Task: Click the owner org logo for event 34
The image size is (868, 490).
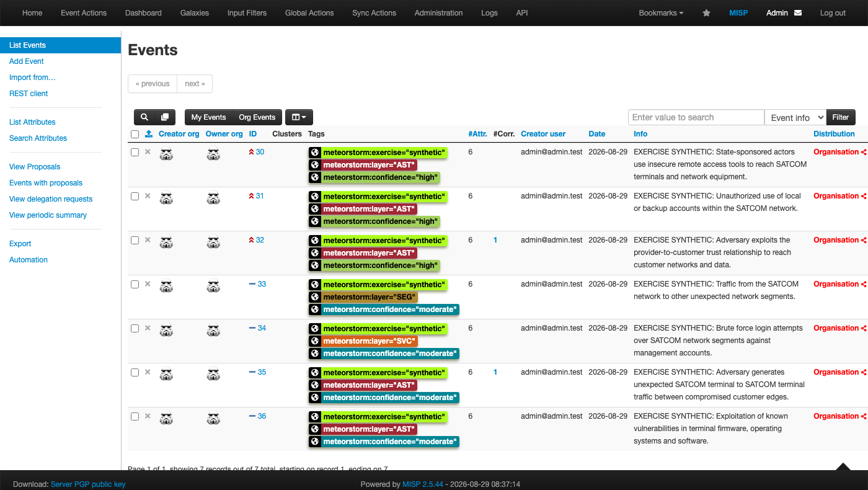Action: [213, 331]
